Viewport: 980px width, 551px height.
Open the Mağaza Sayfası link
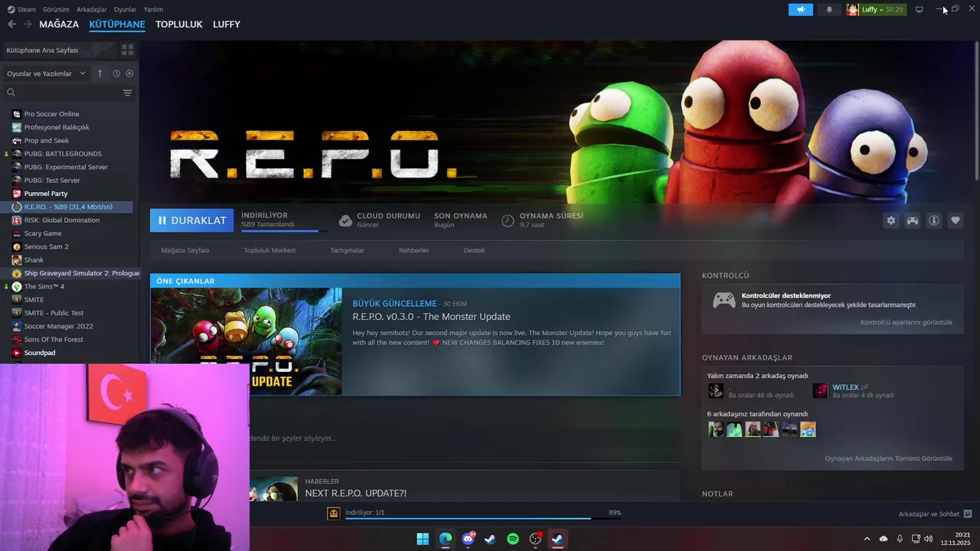[185, 250]
